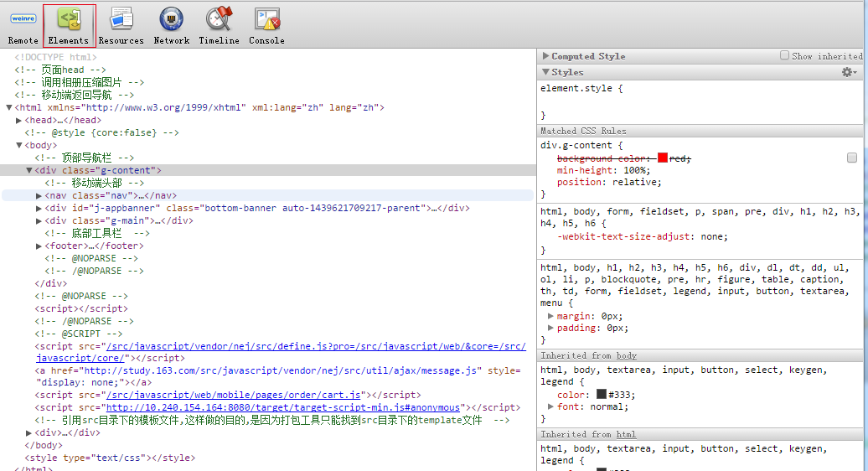The width and height of the screenshot is (868, 471).
Task: Select the div class g-content row
Action: pyautogui.click(x=268, y=170)
